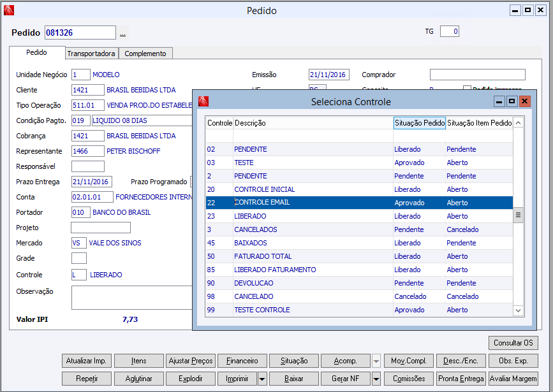This screenshot has width=553, height=392.
Task: Open the Complemento tab
Action: pyautogui.click(x=145, y=54)
